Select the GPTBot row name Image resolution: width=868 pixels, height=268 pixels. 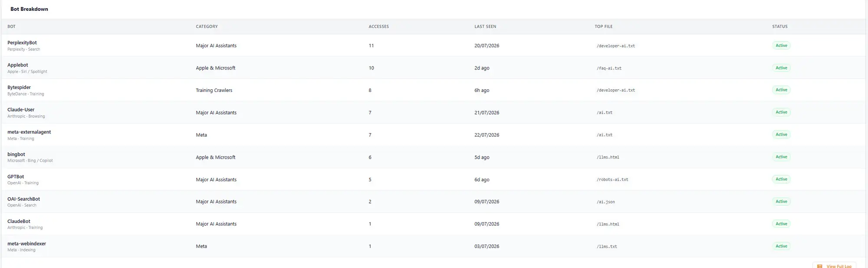(x=16, y=176)
